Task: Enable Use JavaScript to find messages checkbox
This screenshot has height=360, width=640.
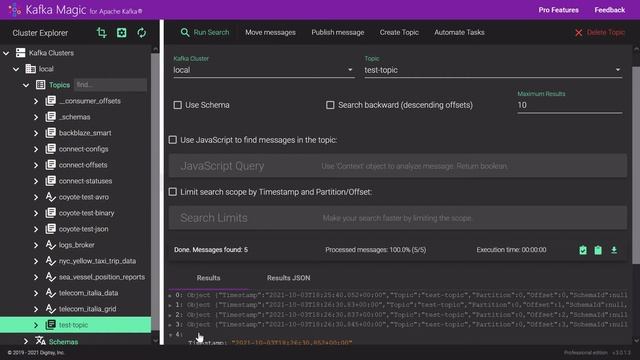Action: [x=173, y=140]
